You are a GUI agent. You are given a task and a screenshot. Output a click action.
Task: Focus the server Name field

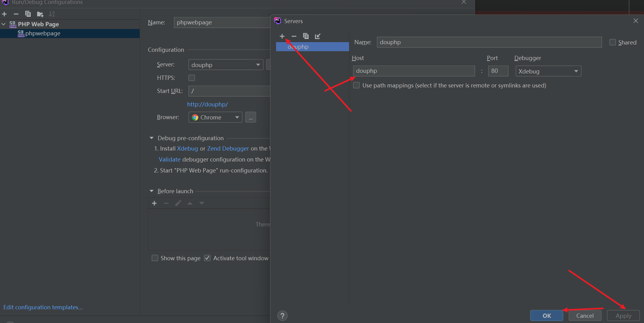(489, 42)
